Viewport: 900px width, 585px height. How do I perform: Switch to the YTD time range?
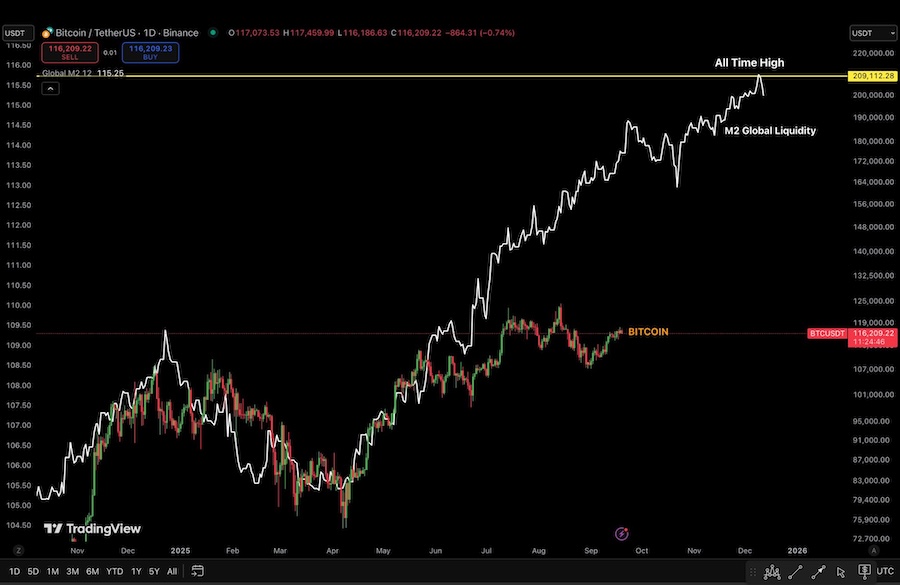[114, 571]
